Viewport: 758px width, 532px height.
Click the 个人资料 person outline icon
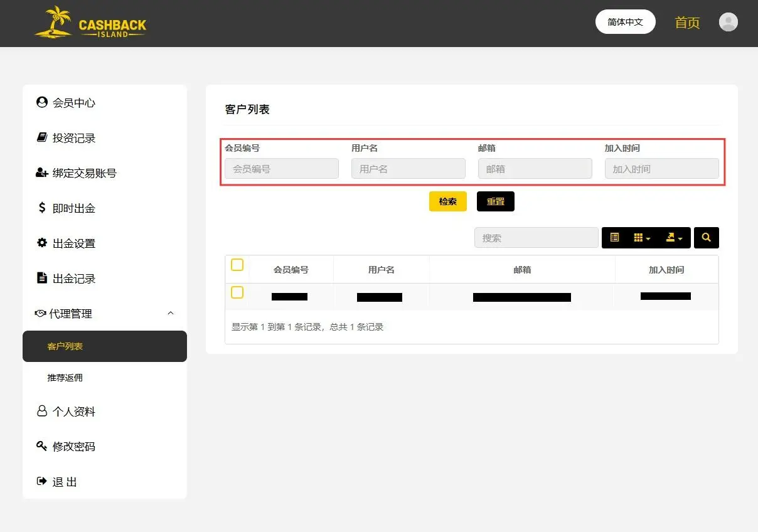pyautogui.click(x=42, y=411)
